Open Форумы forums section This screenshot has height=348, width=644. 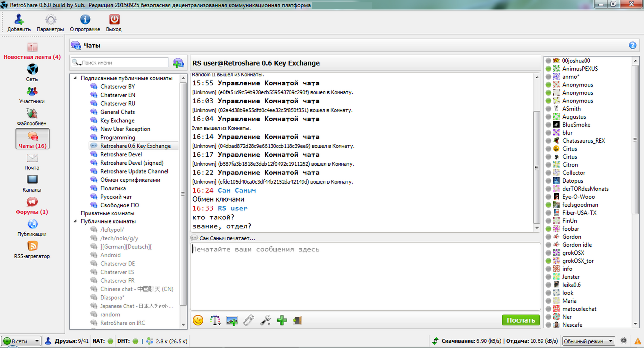[x=32, y=206]
